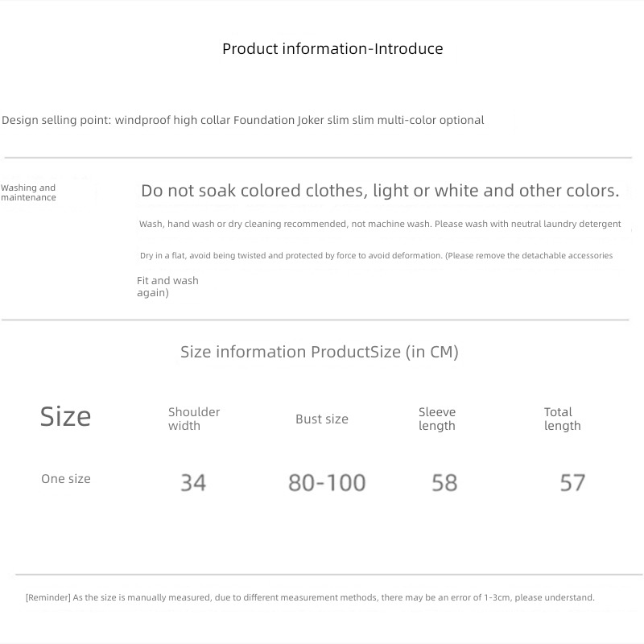The width and height of the screenshot is (644, 644).
Task: Click the large 'Size' column header
Action: click(65, 416)
